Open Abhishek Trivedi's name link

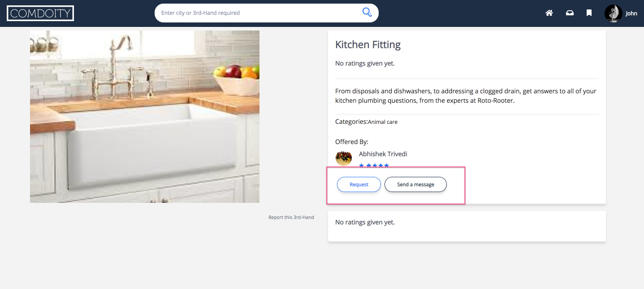tap(383, 154)
